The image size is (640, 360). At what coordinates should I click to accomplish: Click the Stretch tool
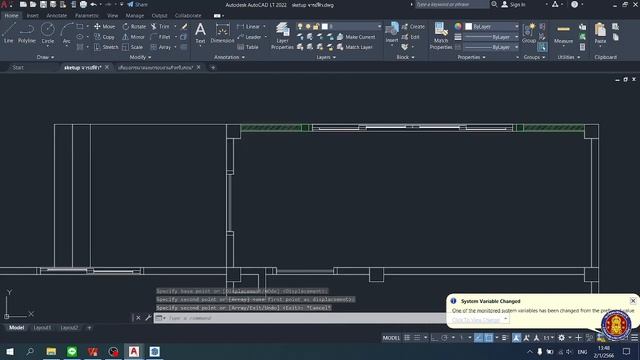pyautogui.click(x=106, y=47)
